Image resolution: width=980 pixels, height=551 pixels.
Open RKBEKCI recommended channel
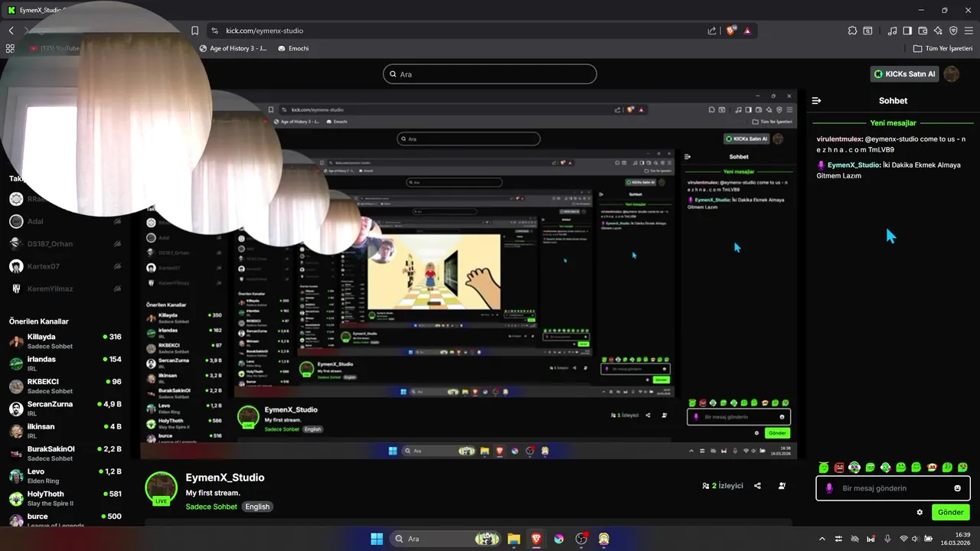click(65, 386)
